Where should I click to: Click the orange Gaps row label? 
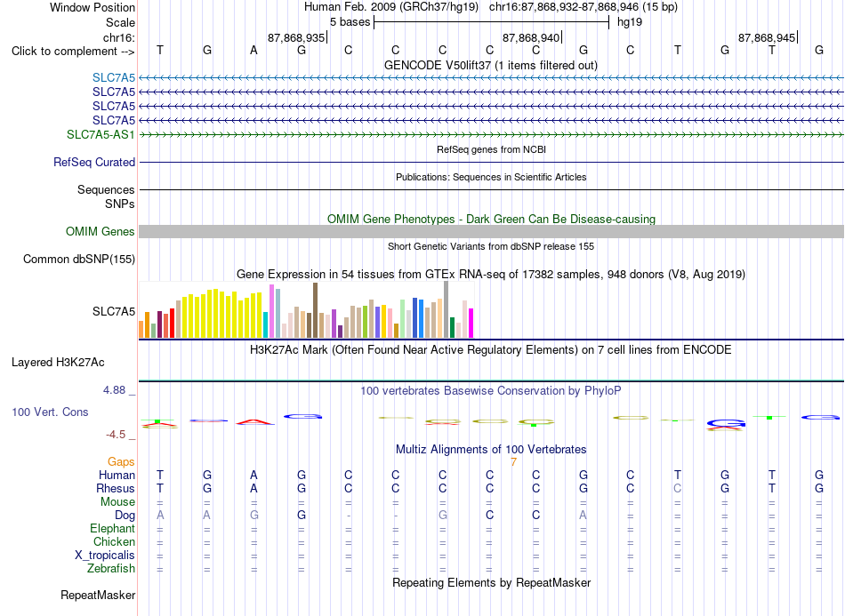pos(121,462)
